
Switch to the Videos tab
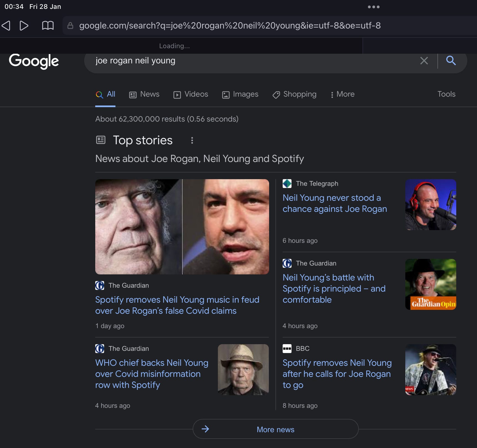[191, 94]
